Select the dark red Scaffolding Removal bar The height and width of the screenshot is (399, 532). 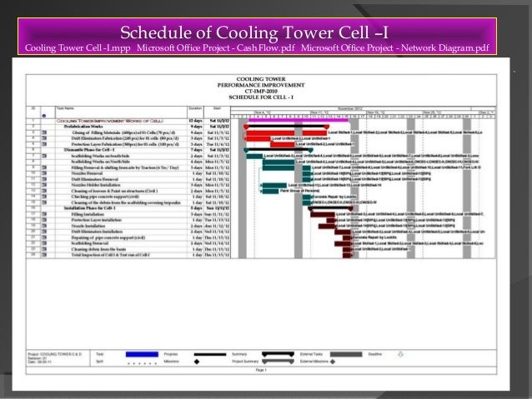pyautogui.click(x=343, y=243)
